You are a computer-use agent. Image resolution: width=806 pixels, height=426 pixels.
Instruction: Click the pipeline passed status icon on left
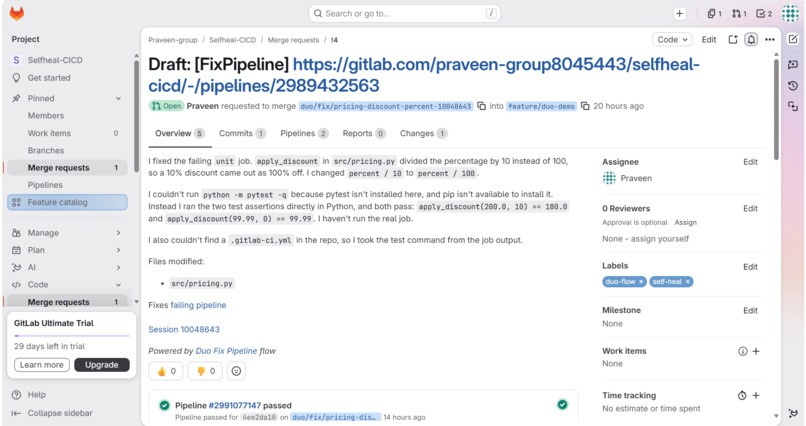point(164,405)
